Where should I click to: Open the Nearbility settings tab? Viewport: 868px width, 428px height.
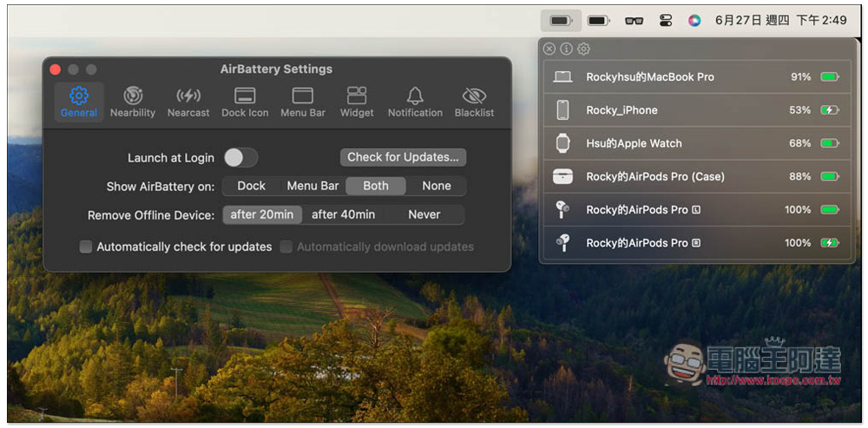coord(133,102)
